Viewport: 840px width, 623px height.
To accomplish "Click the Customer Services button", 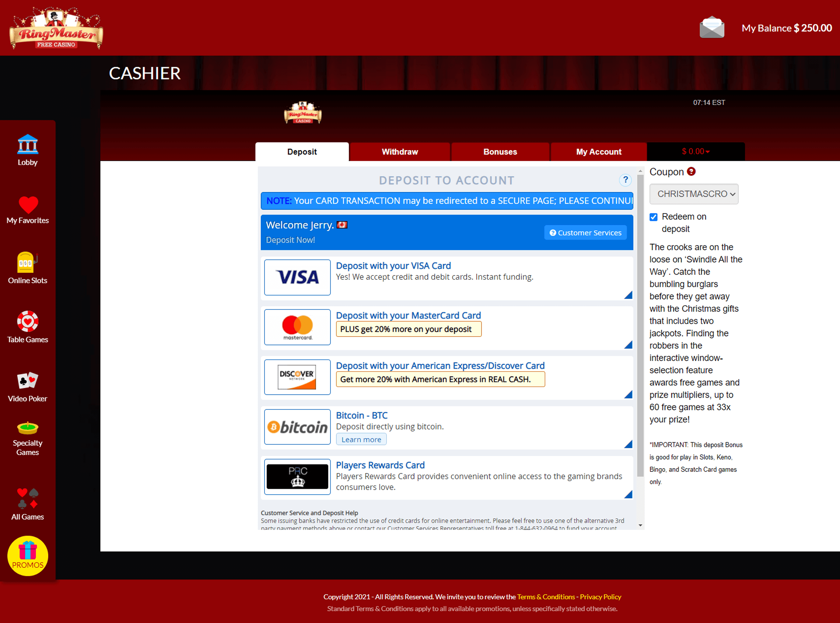I will click(x=585, y=233).
